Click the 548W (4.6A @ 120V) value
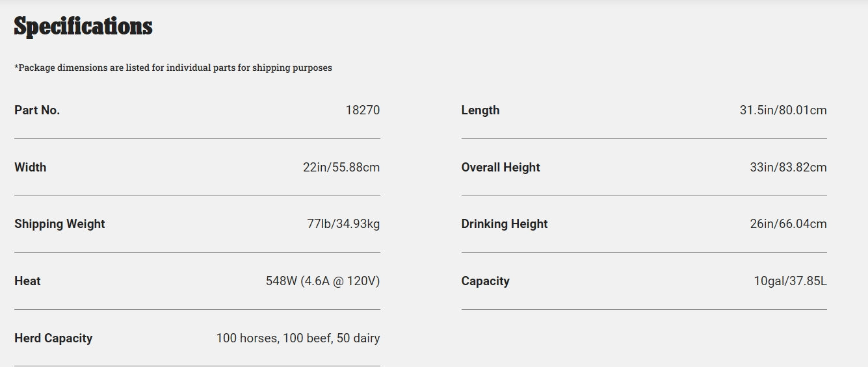The width and height of the screenshot is (868, 367). [x=322, y=281]
